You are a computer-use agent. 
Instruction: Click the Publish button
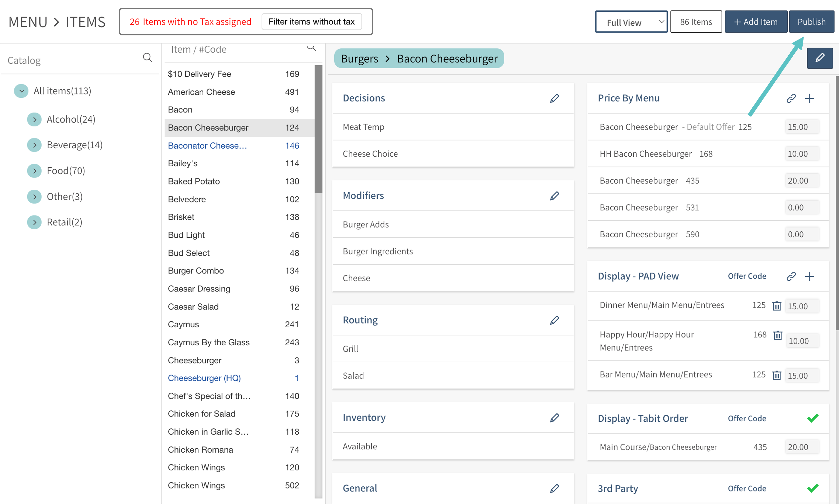(811, 22)
